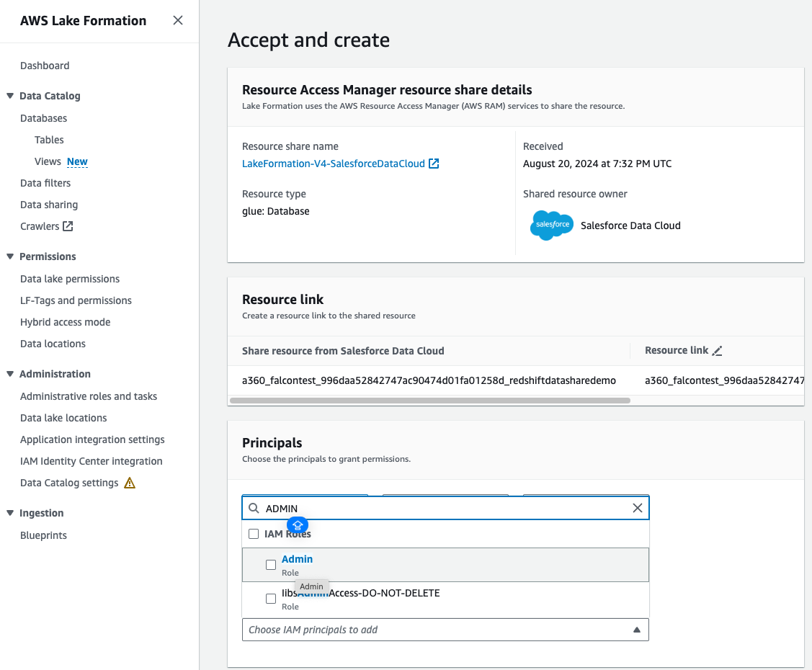Clear the ADMIN search text

pos(637,508)
